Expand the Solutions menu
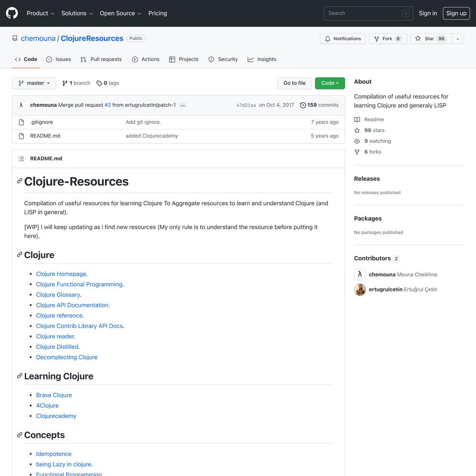Image resolution: width=476 pixels, height=476 pixels. pos(77,13)
